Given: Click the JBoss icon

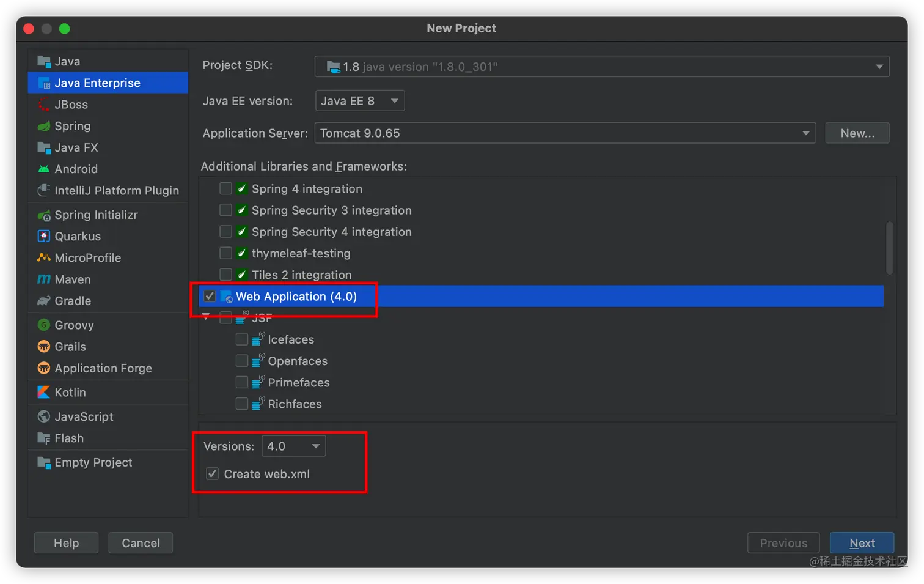Looking at the screenshot, I should 44,105.
